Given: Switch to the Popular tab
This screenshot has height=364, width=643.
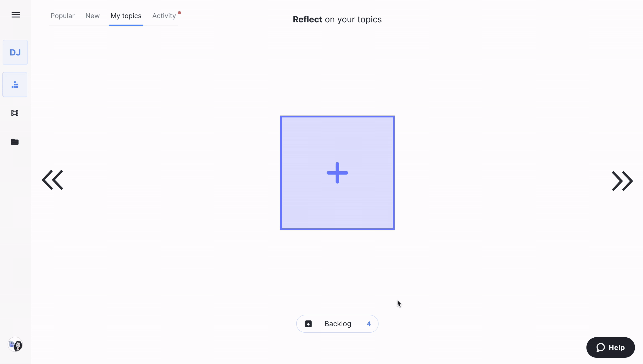Looking at the screenshot, I should point(63,16).
